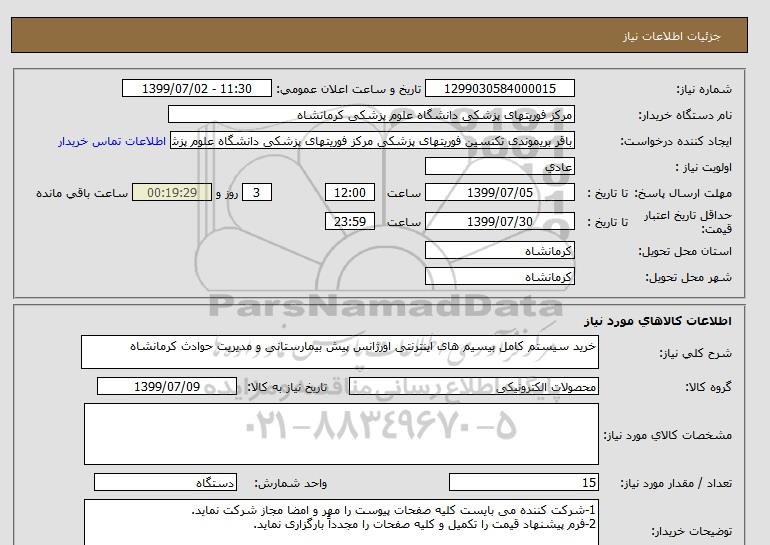Click the quantity field showing 15
Image resolution: width=770 pixels, height=545 pixels.
[x=523, y=483]
